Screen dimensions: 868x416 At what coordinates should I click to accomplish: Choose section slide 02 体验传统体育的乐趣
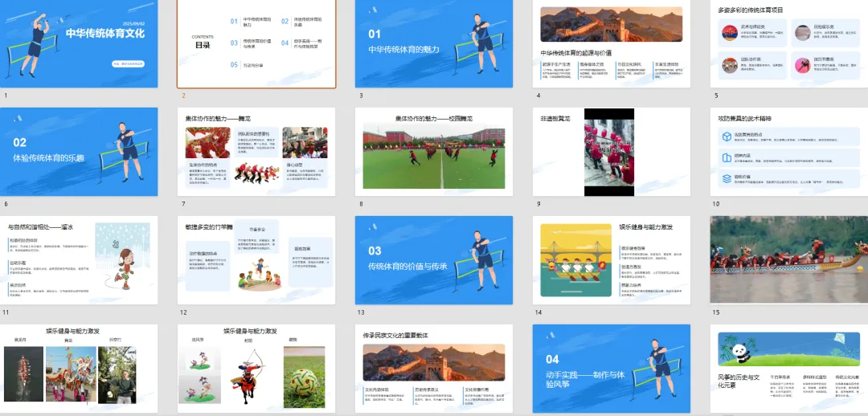(79, 152)
